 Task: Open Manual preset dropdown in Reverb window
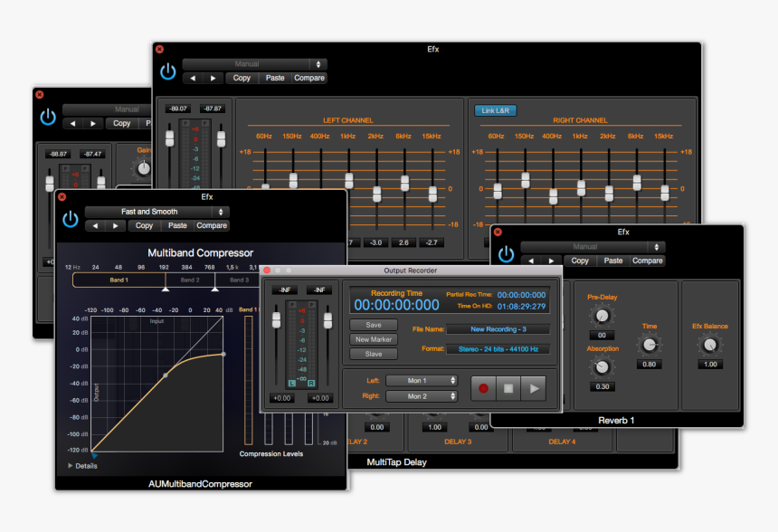(x=593, y=247)
